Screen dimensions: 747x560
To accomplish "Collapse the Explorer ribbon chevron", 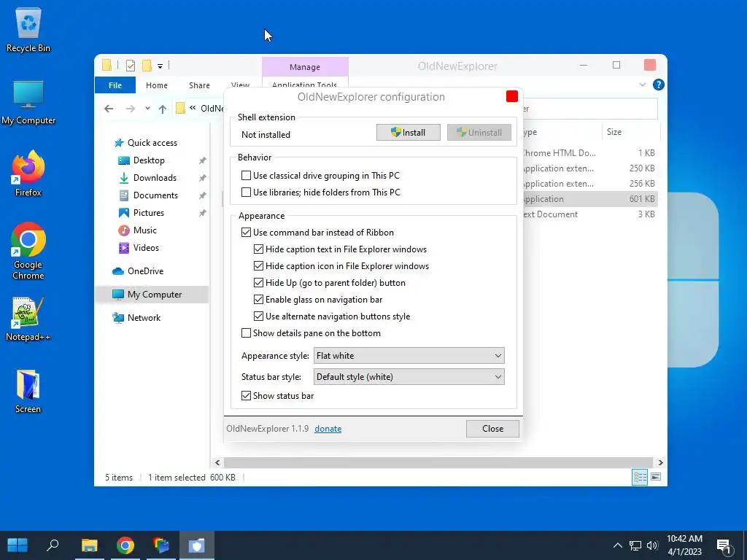I will (642, 85).
